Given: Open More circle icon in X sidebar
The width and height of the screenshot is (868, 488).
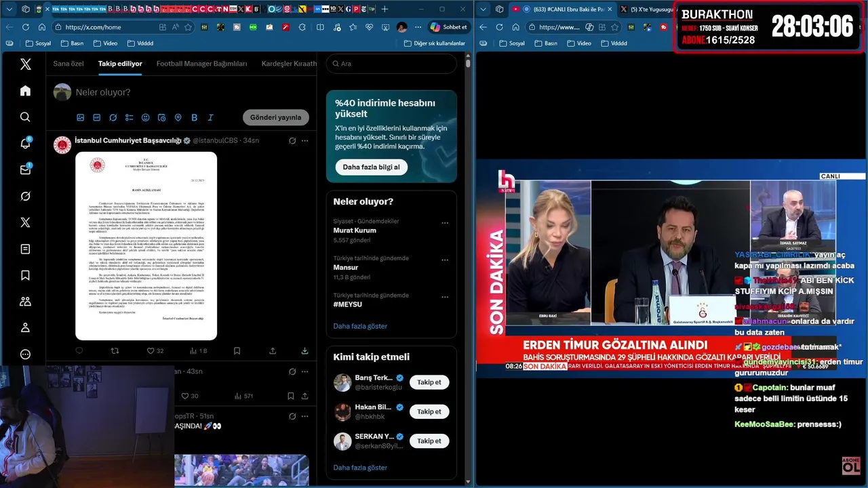Looking at the screenshot, I should pos(25,354).
